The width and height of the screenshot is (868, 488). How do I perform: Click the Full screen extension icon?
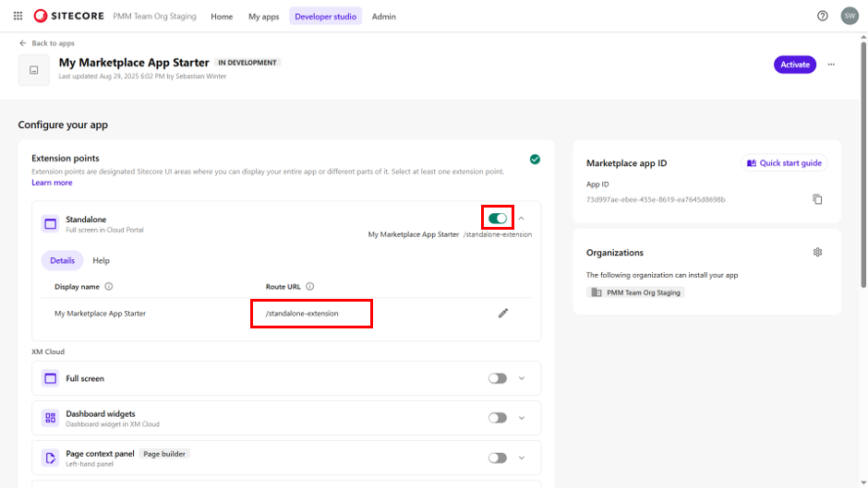[51, 378]
